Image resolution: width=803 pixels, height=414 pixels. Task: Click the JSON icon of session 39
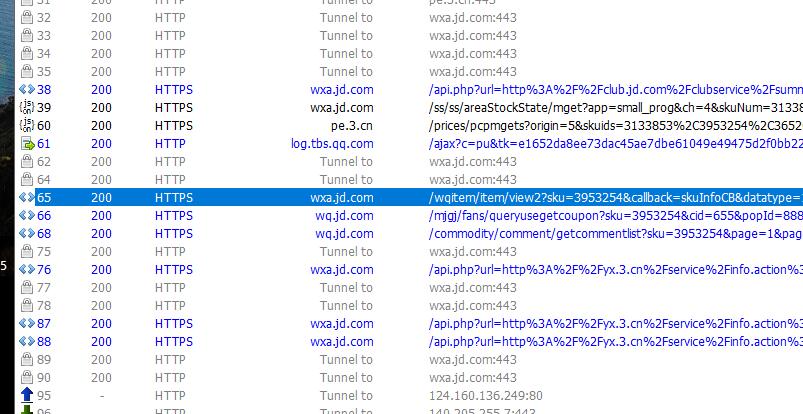27,108
